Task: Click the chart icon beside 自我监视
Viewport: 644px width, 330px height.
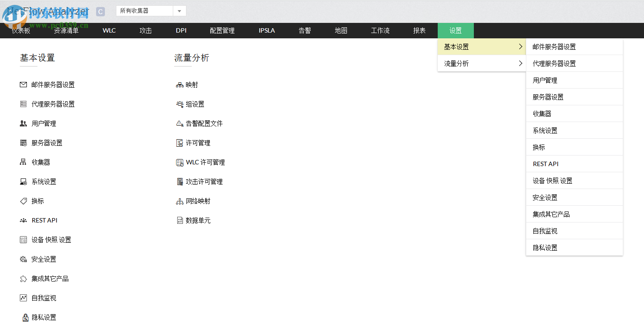Action: (23, 298)
